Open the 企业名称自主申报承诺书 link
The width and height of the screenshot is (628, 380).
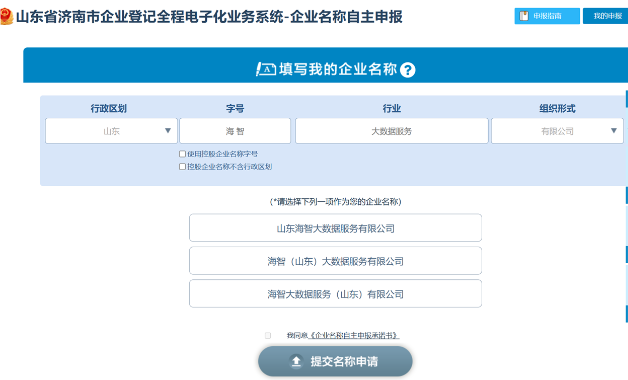point(354,336)
